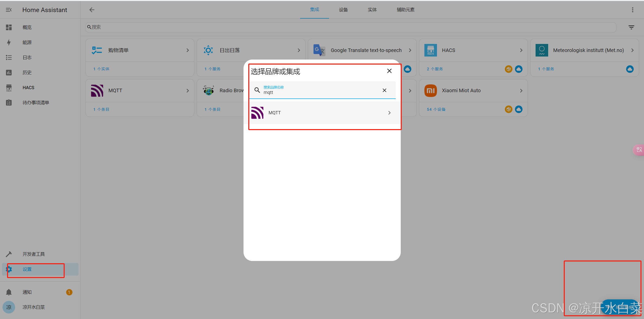Screen dimensions: 644x319
Task: Switch to the 设备 tab
Action: pos(343,10)
